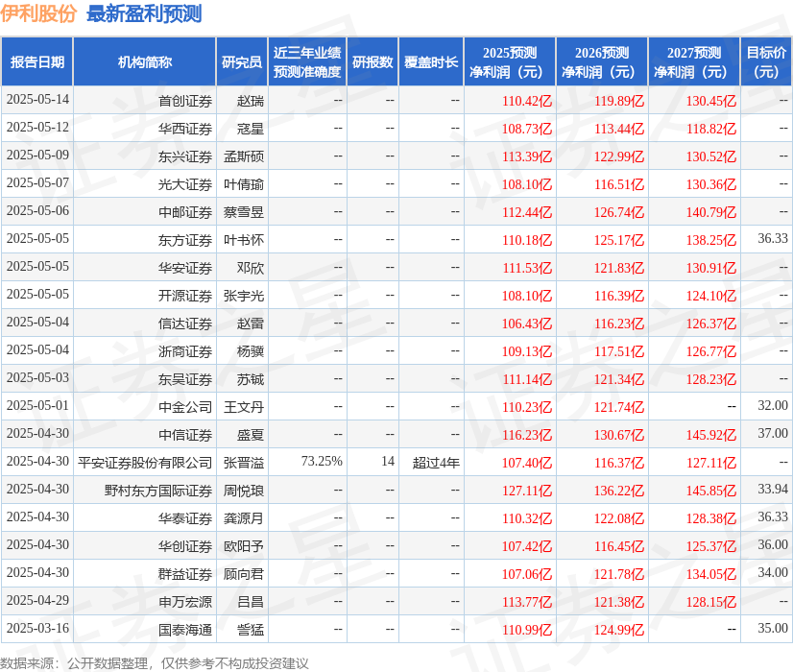Click the 37.00 target price
The width and height of the screenshot is (793, 672).
773,433
